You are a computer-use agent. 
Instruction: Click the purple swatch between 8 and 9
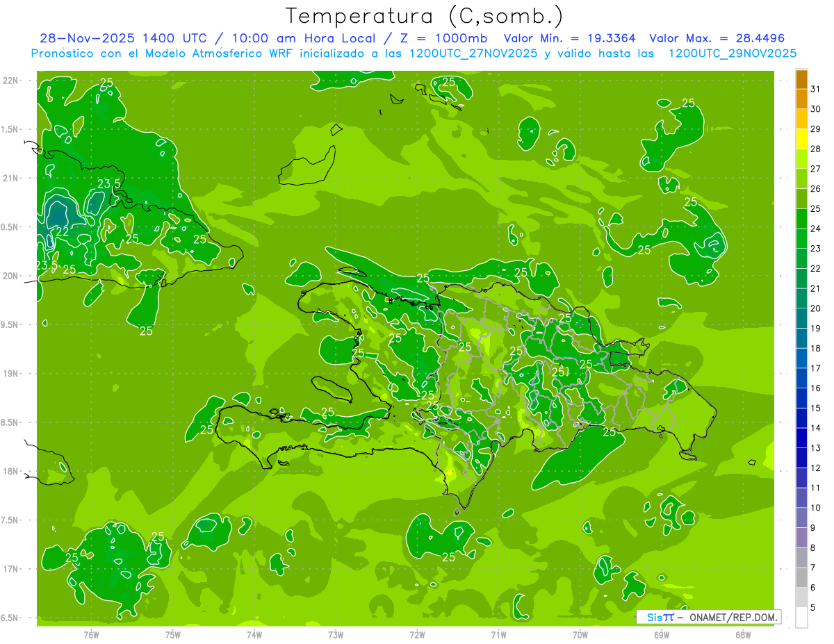801,538
